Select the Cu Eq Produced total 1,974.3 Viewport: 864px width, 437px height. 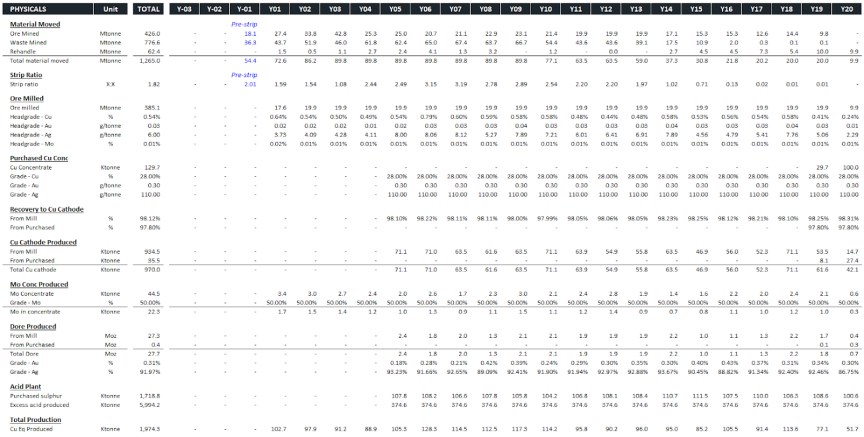148,429
